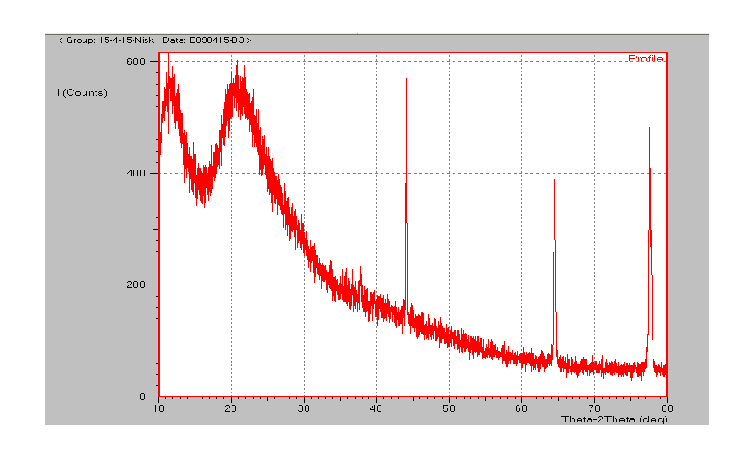Click the 50 tick label on x-axis

[449, 409]
